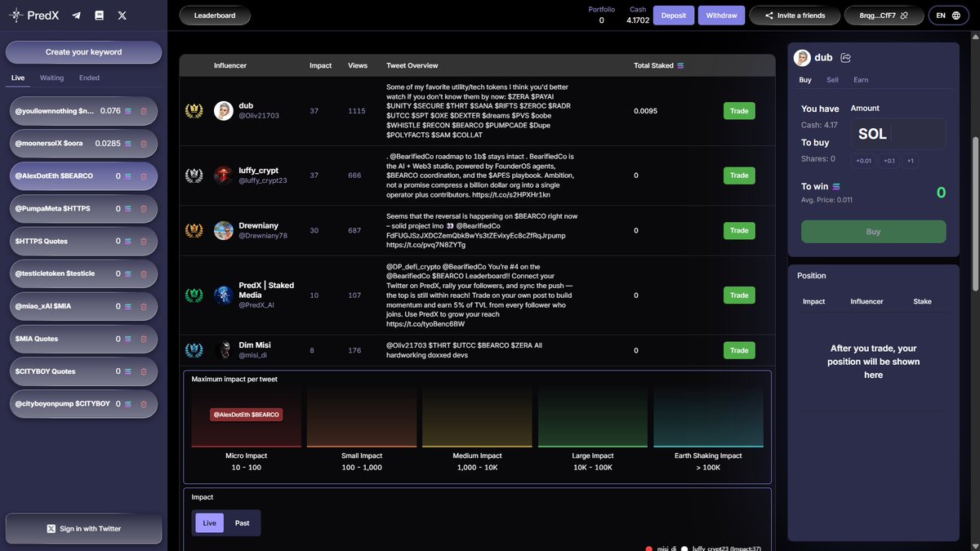Click Dim Misi's avatar in the table
The width and height of the screenshot is (980, 551).
point(224,350)
